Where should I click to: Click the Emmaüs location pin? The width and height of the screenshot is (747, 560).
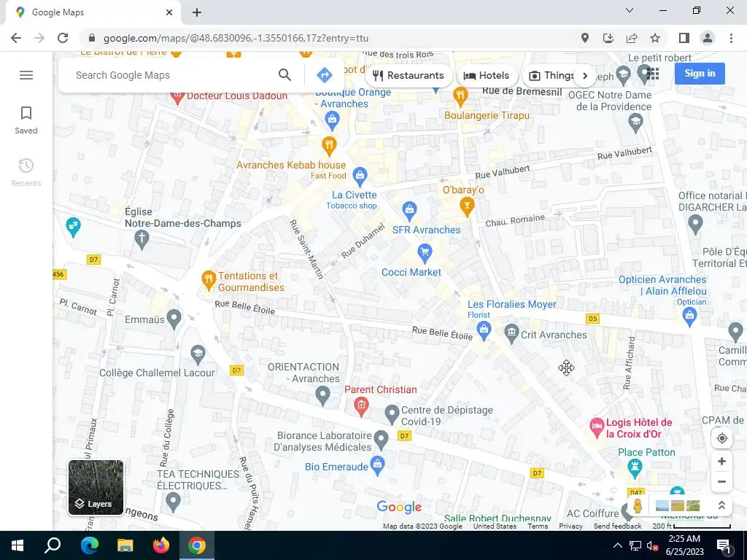[x=174, y=319]
